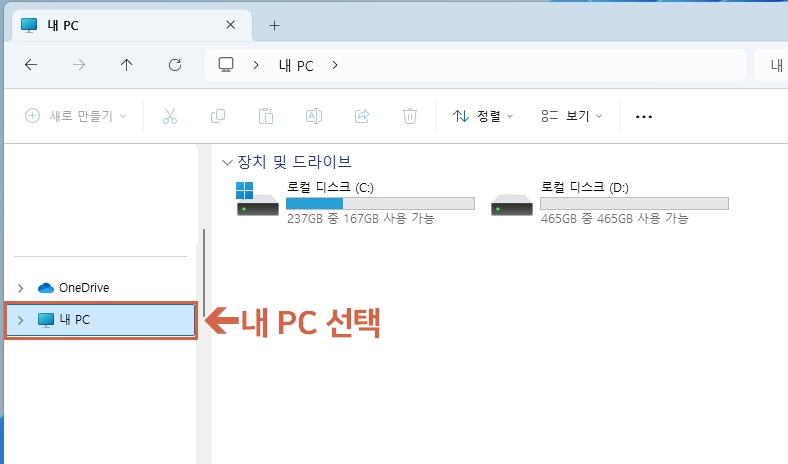Click the 장치 및 드라이브 heading

coord(294,162)
